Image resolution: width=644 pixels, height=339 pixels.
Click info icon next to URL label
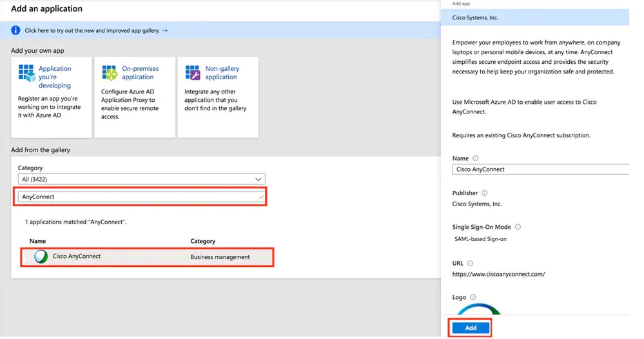[x=471, y=263]
